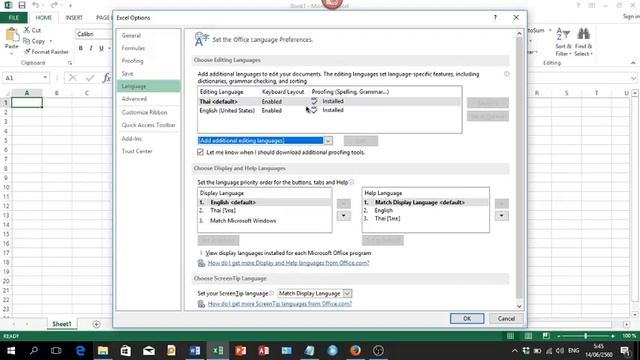Click the zoom slider in status bar

pos(586,336)
